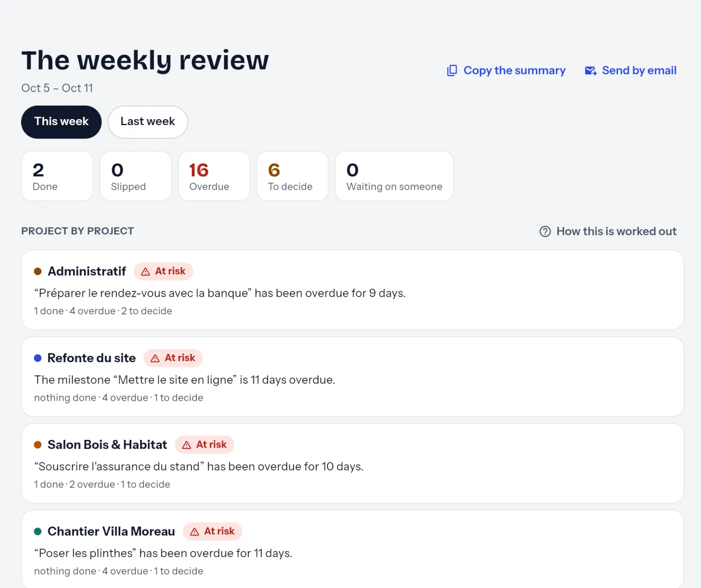
Task: Click the copy icon beside Copy the summary
Action: (452, 71)
